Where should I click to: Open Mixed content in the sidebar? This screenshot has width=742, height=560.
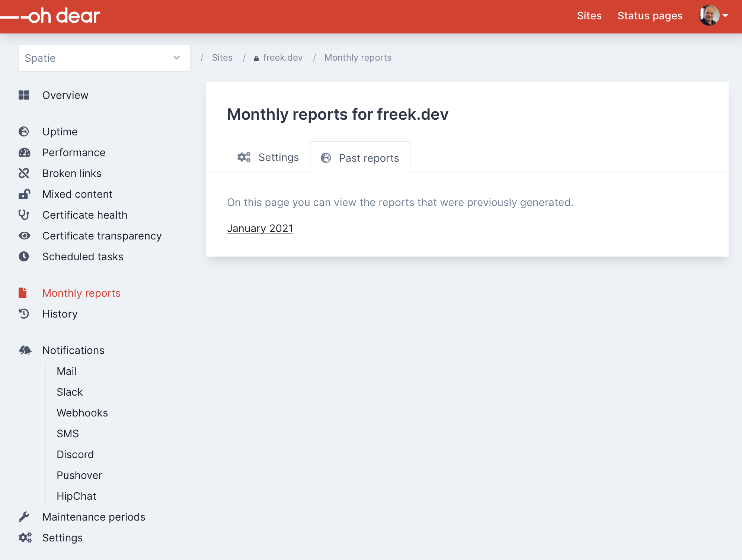click(x=77, y=194)
